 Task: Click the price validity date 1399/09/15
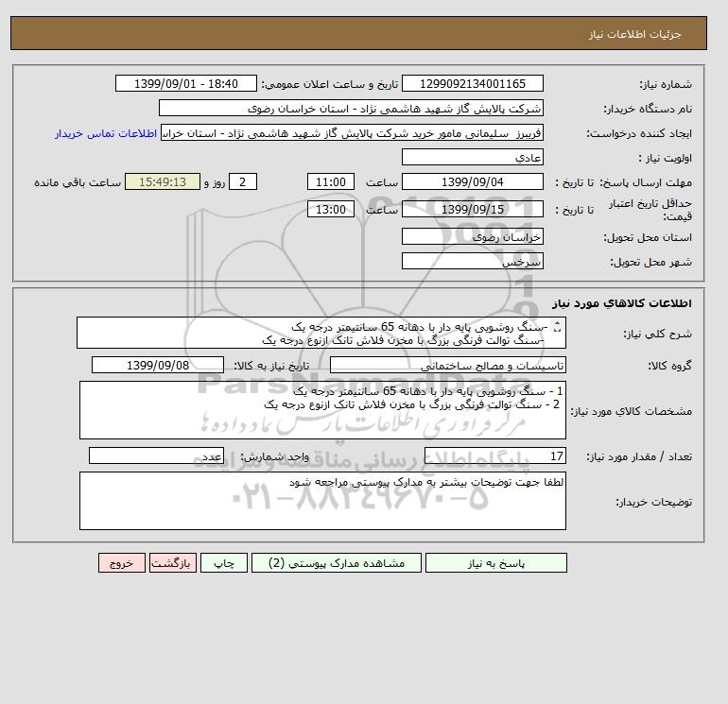click(x=473, y=209)
